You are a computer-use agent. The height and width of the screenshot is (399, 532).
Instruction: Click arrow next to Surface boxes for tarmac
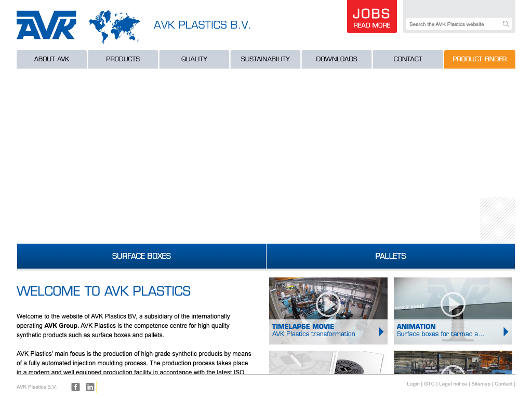click(506, 331)
